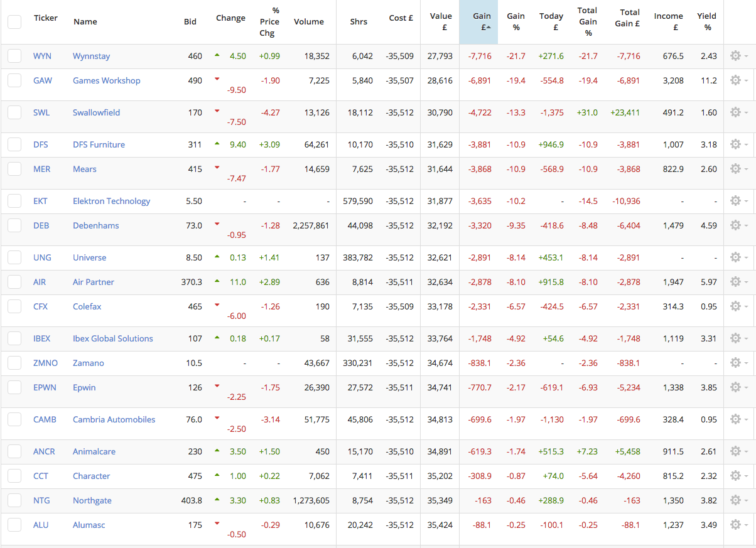Image resolution: width=756 pixels, height=548 pixels.
Task: Click the gear icon for Cambria Automobiles
Action: pos(736,419)
